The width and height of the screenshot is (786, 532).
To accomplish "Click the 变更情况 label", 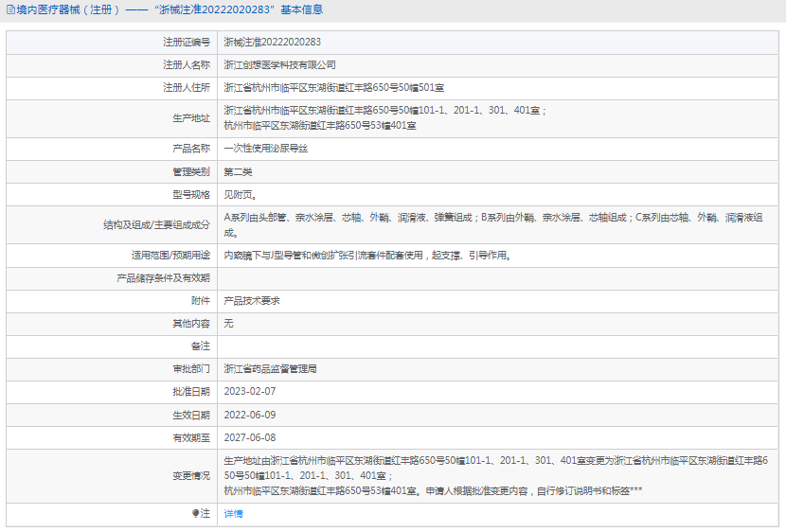I will coord(191,476).
